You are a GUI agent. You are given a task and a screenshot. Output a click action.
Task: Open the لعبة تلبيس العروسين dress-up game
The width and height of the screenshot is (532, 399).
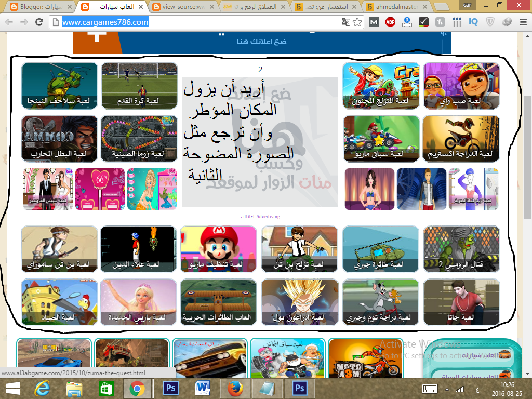point(48,189)
